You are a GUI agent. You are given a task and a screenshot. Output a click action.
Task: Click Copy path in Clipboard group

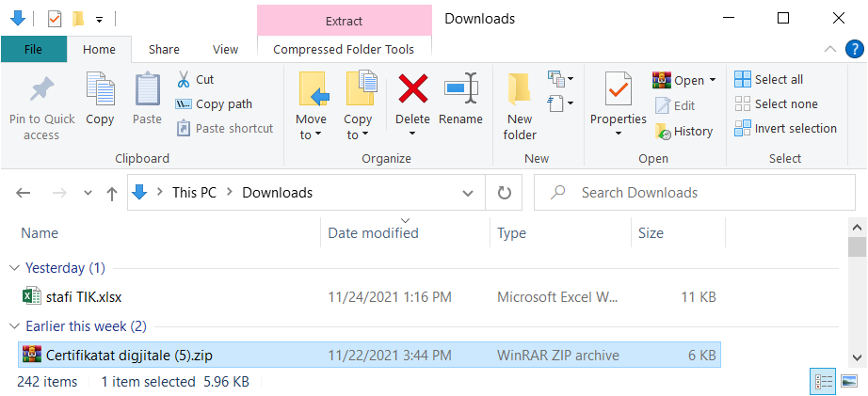pyautogui.click(x=213, y=104)
